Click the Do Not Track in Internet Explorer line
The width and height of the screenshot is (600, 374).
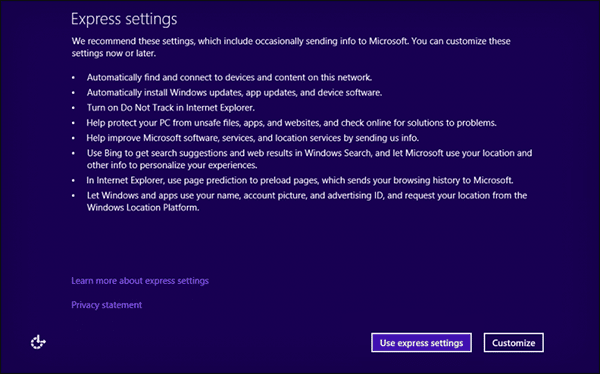171,108
